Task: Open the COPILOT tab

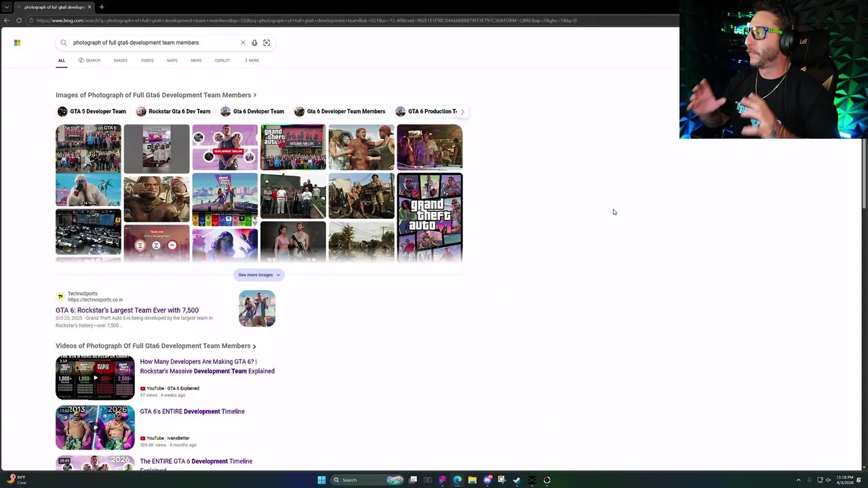Action: (222, 60)
